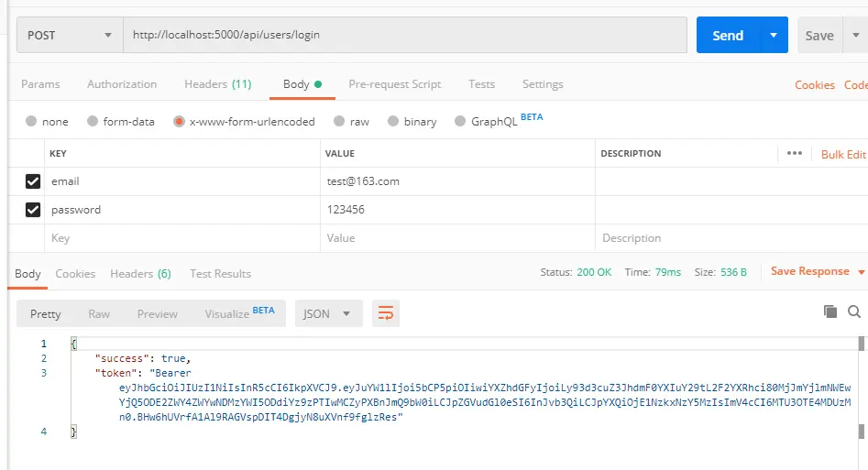Toggle word wrap icon in response toolbar

[x=385, y=313]
